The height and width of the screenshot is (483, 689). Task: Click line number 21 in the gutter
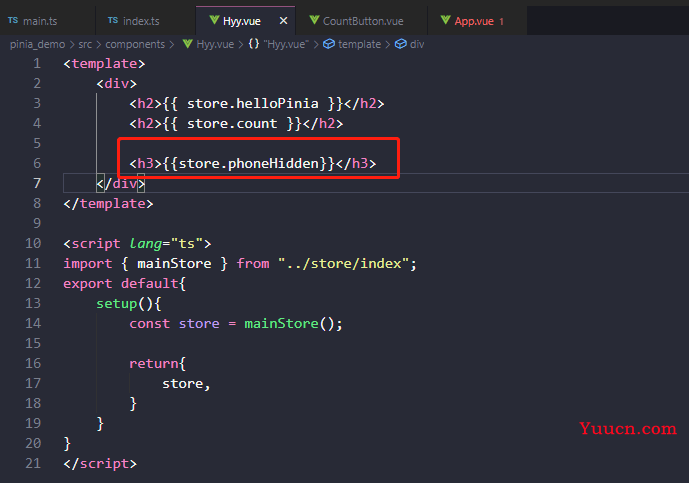click(x=33, y=463)
